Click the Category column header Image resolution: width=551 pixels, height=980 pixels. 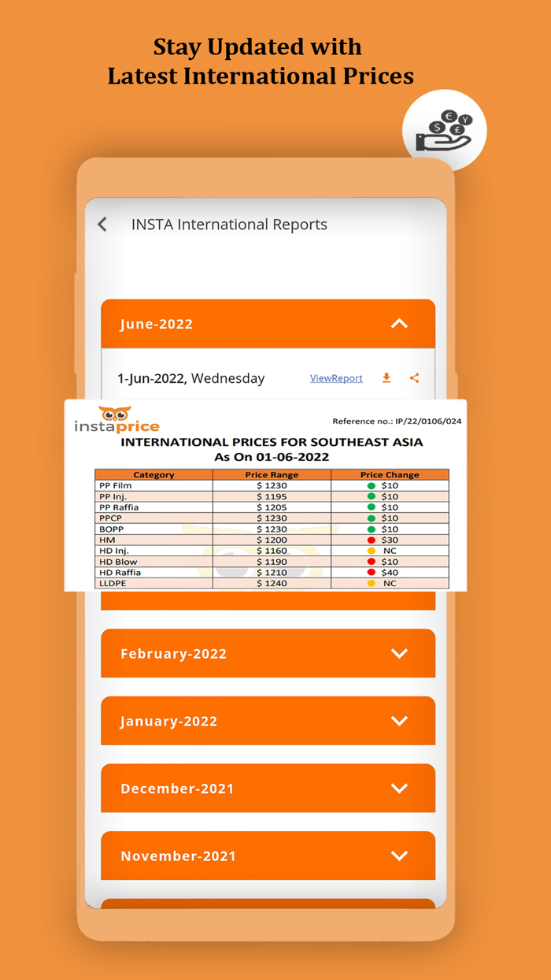(153, 475)
